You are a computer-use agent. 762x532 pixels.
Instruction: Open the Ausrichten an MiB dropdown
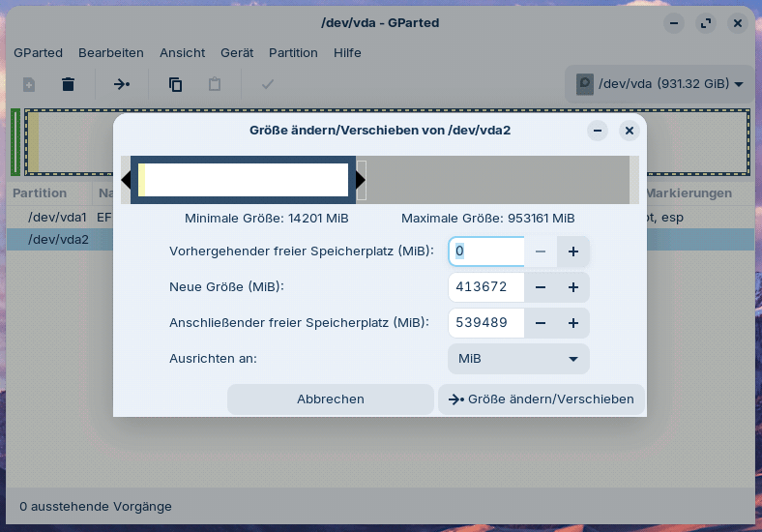(x=518, y=359)
